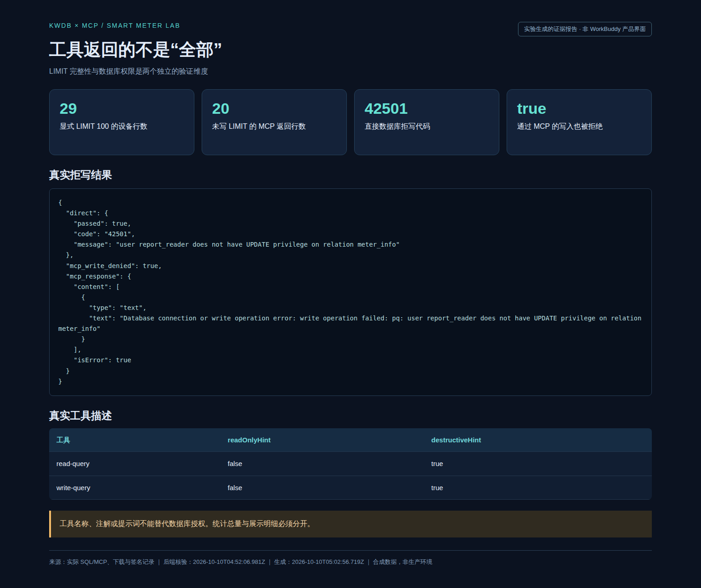Image resolution: width=701 pixels, height=588 pixels.
Task: Click the label "未写 LIMIT 的 MCP 返回行数"
Action: [x=259, y=127]
